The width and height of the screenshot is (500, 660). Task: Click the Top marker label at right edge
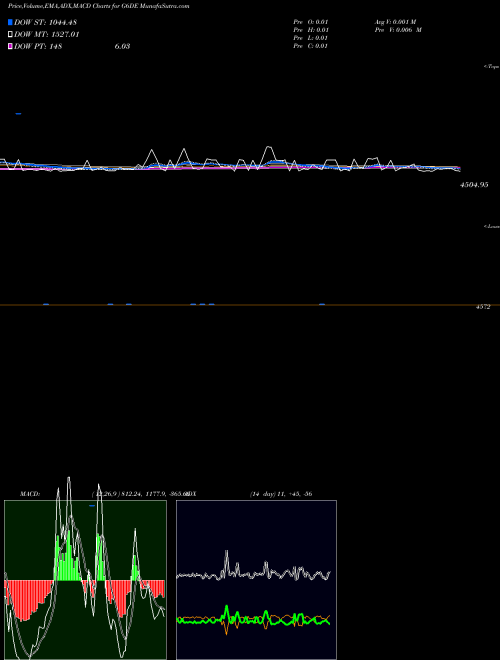492,67
